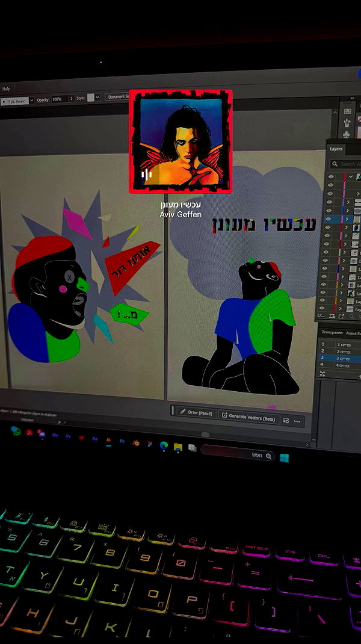Select the Layers panel tab
Image resolution: width=361 pixels, height=644 pixels.
point(336,149)
